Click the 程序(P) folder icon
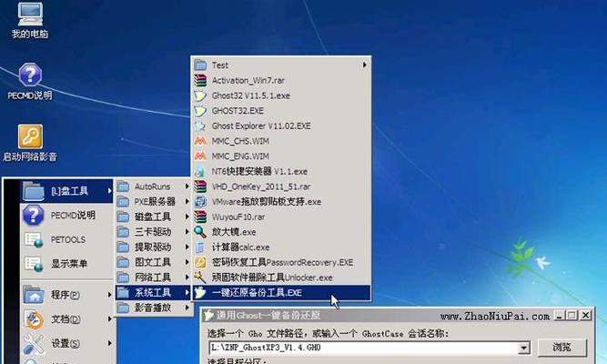The image size is (607, 364). (x=34, y=295)
